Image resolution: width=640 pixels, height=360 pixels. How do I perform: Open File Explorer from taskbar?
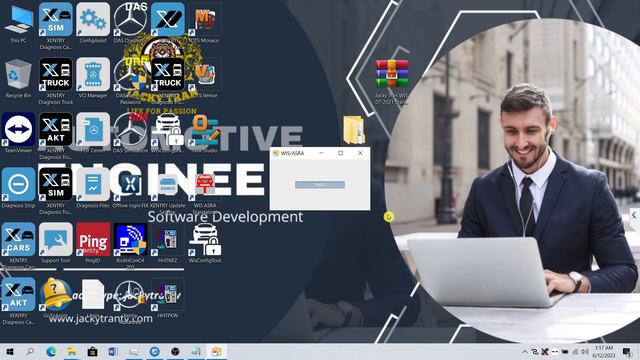point(71,351)
